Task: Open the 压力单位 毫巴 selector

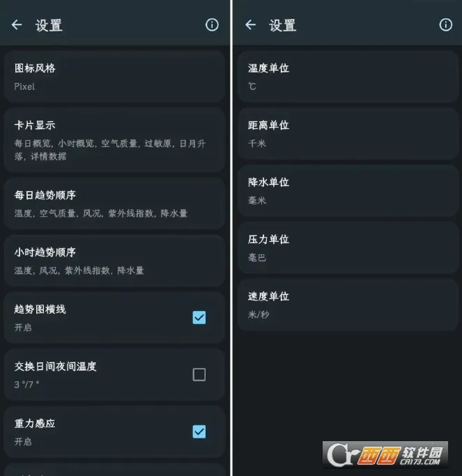Action: coord(348,248)
